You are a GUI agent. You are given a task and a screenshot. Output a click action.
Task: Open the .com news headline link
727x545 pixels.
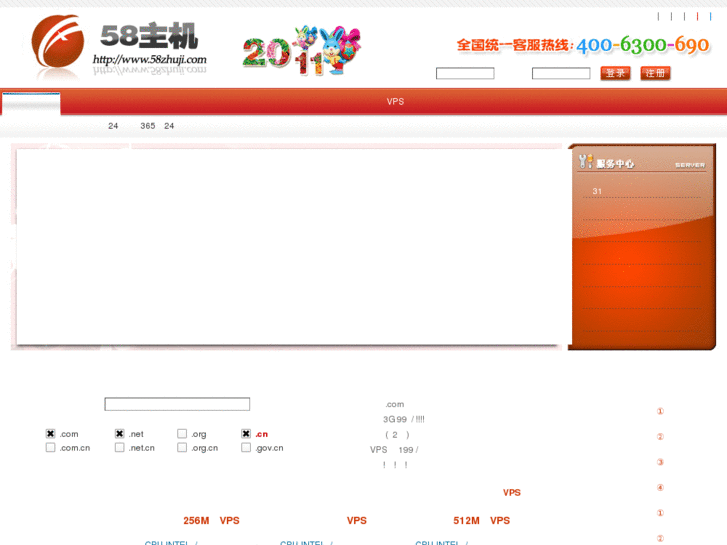pyautogui.click(x=395, y=404)
